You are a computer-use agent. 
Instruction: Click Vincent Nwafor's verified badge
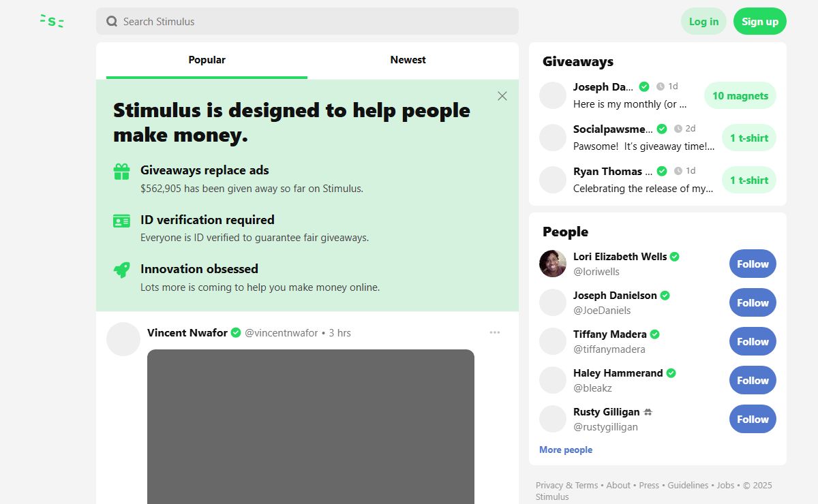pos(236,332)
